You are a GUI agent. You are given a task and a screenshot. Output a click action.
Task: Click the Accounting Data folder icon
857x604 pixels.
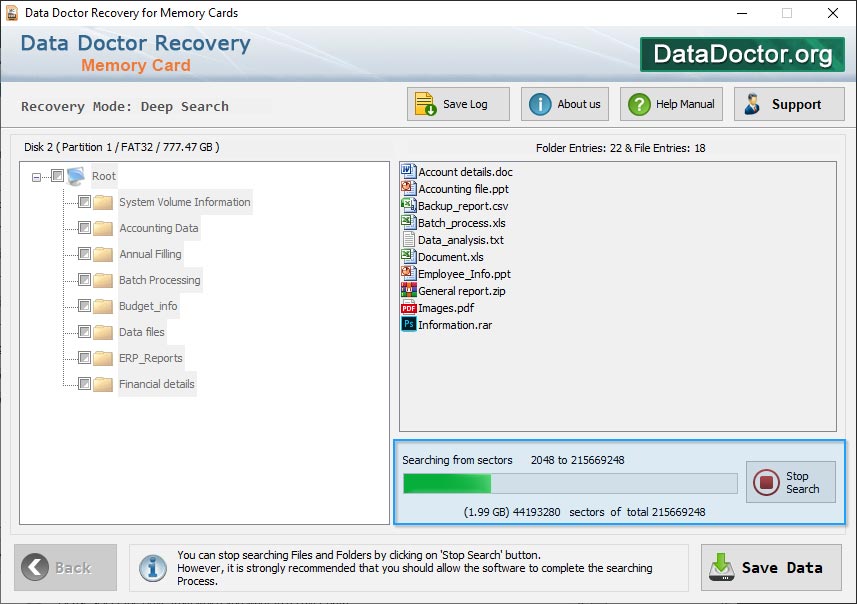[103, 228]
